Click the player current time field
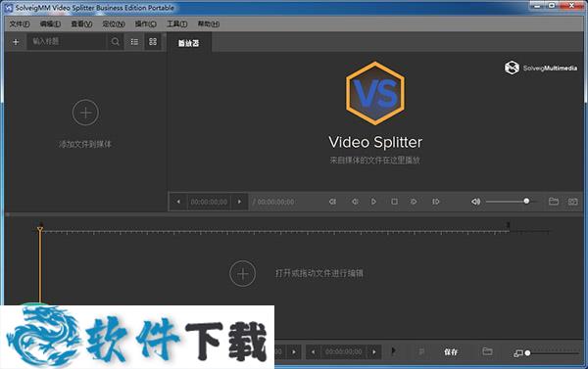The image size is (588, 369). pos(209,202)
